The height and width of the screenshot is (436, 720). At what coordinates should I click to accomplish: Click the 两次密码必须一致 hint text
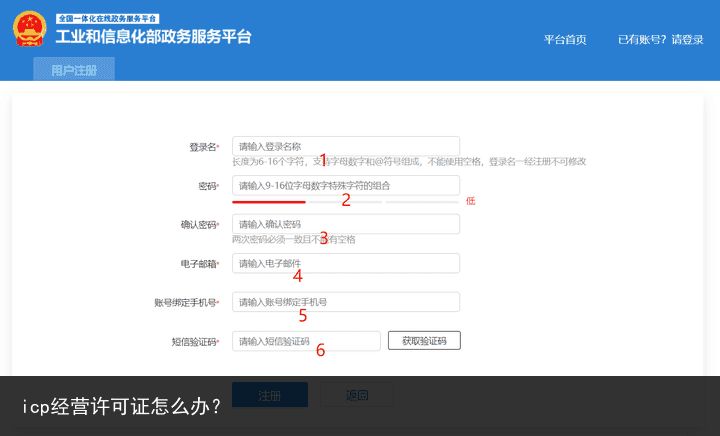293,239
